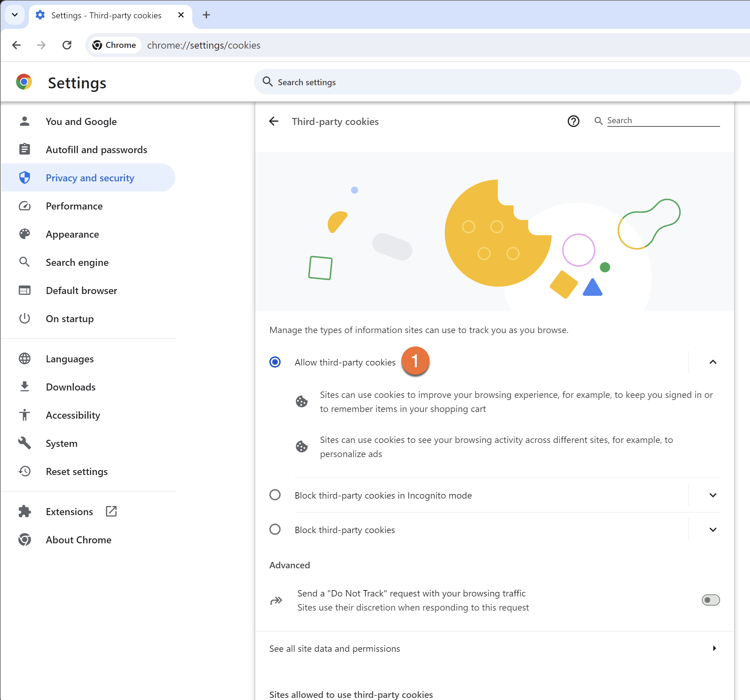Open Performance settings section

[x=74, y=206]
